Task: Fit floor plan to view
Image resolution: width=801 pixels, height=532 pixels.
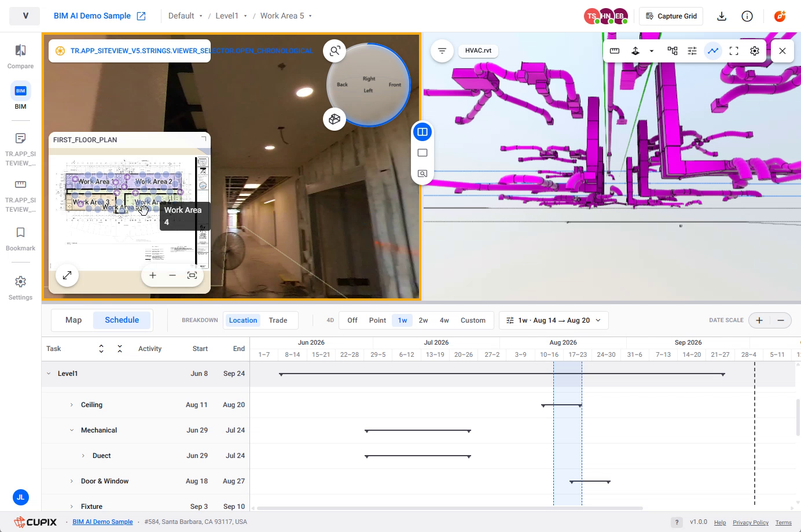Action: click(192, 275)
